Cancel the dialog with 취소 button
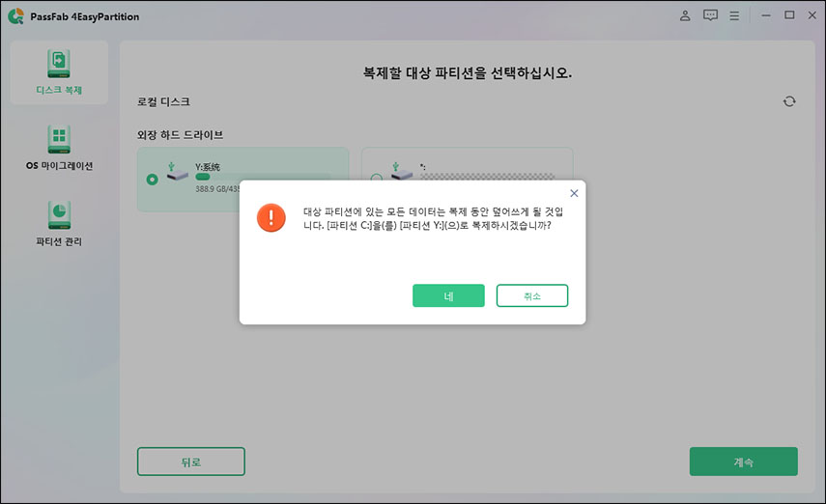 click(x=532, y=295)
